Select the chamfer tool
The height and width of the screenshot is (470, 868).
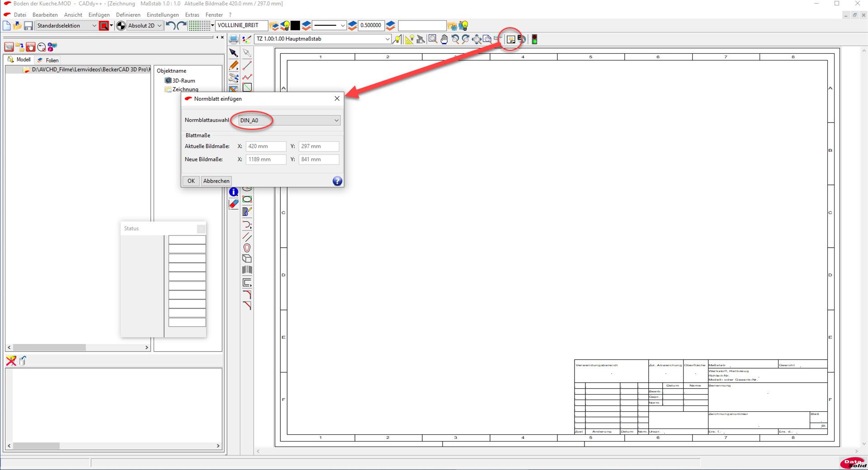coord(247,305)
